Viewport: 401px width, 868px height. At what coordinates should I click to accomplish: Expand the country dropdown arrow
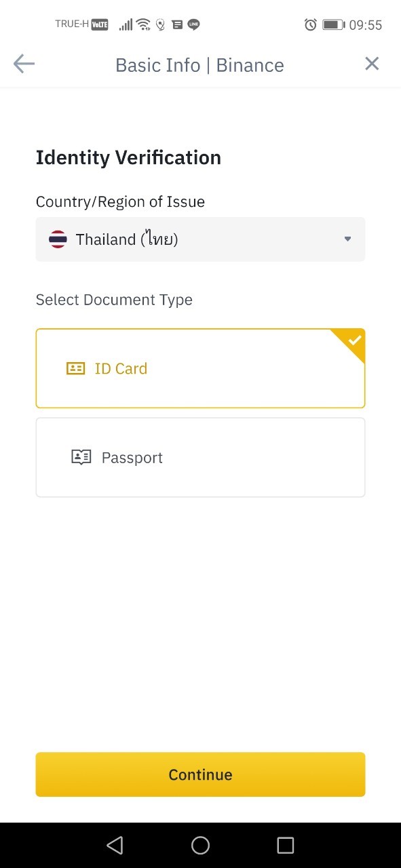click(x=347, y=239)
